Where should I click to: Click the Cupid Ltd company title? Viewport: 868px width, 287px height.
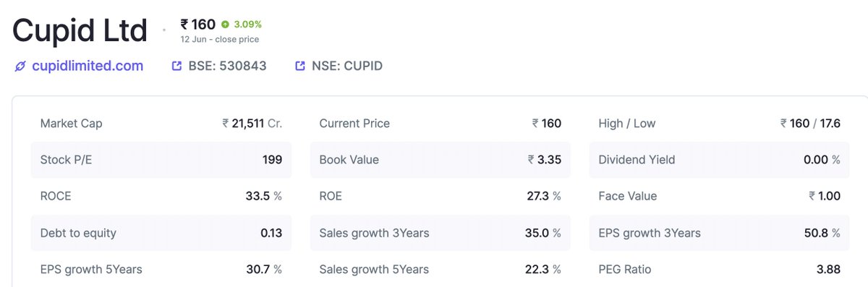pos(80,30)
